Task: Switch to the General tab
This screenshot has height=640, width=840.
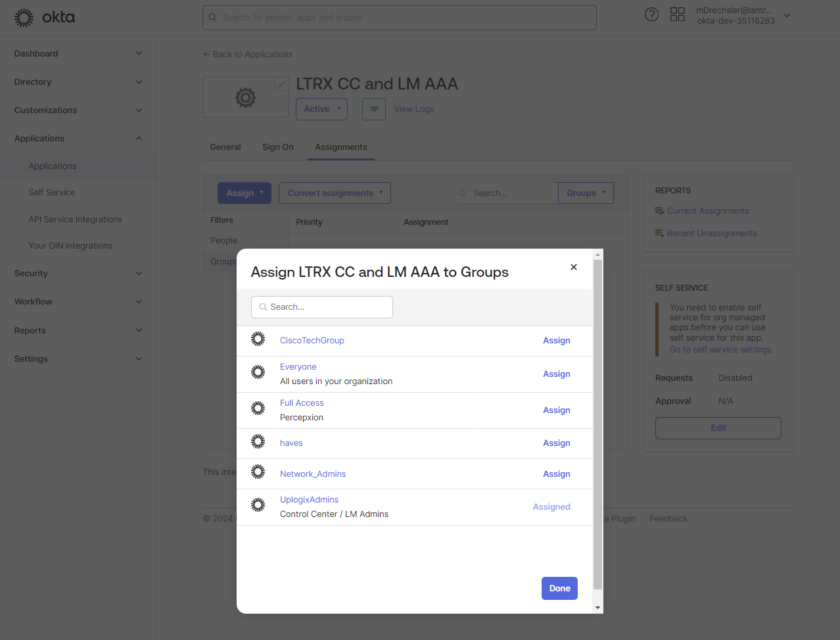Action: click(225, 147)
